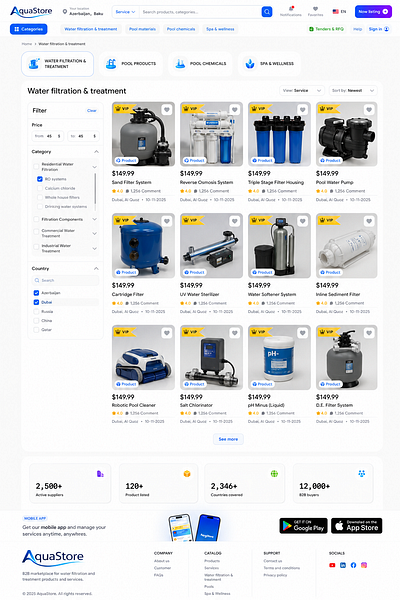Click the VIP badge on Sand Filter System
The height and width of the screenshot is (600, 400).
(x=123, y=109)
